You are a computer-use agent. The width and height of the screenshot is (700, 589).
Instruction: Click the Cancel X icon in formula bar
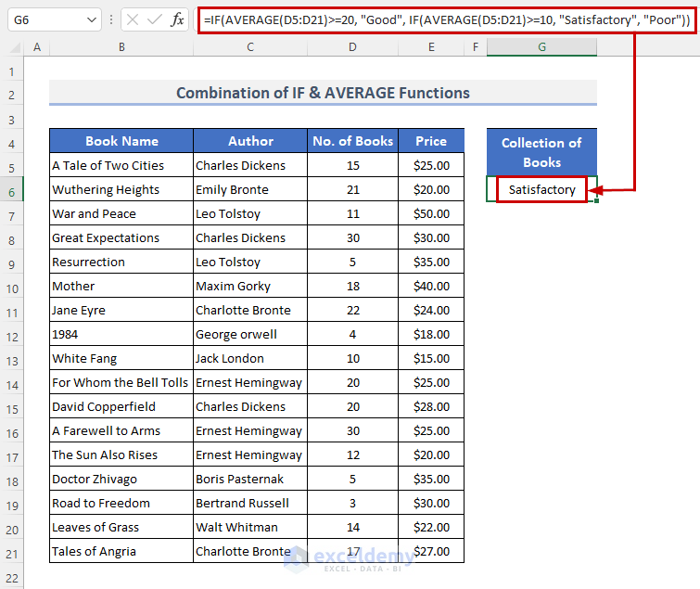coord(134,19)
